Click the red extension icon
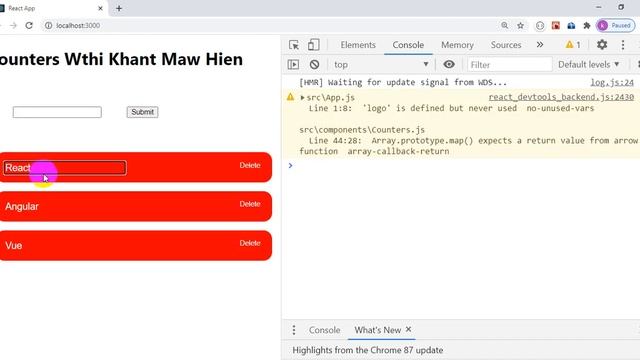The image size is (640, 360). click(x=556, y=25)
